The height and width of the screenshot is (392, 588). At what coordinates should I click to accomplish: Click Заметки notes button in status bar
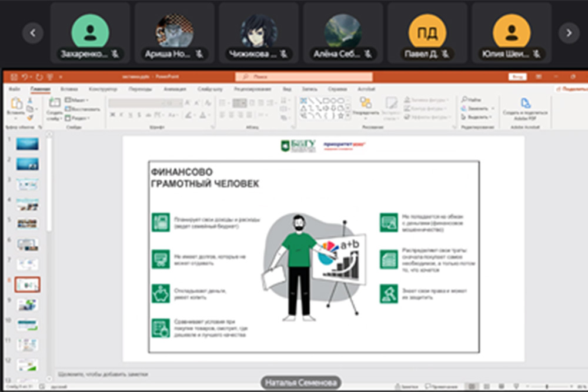(406, 386)
